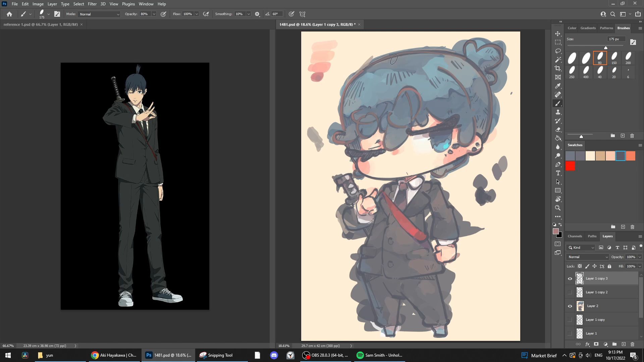The image size is (644, 362).
Task: Open the Image menu
Action: click(38, 4)
